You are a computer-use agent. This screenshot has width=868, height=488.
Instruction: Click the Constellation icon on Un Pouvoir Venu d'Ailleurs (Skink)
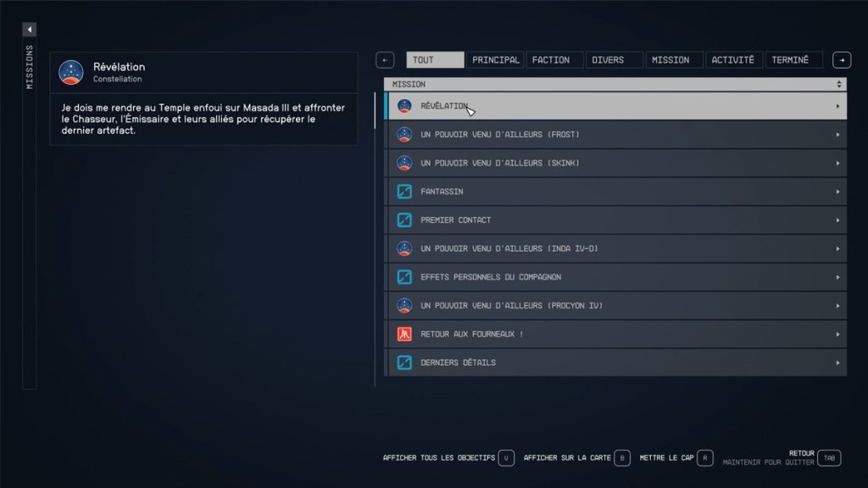(403, 163)
